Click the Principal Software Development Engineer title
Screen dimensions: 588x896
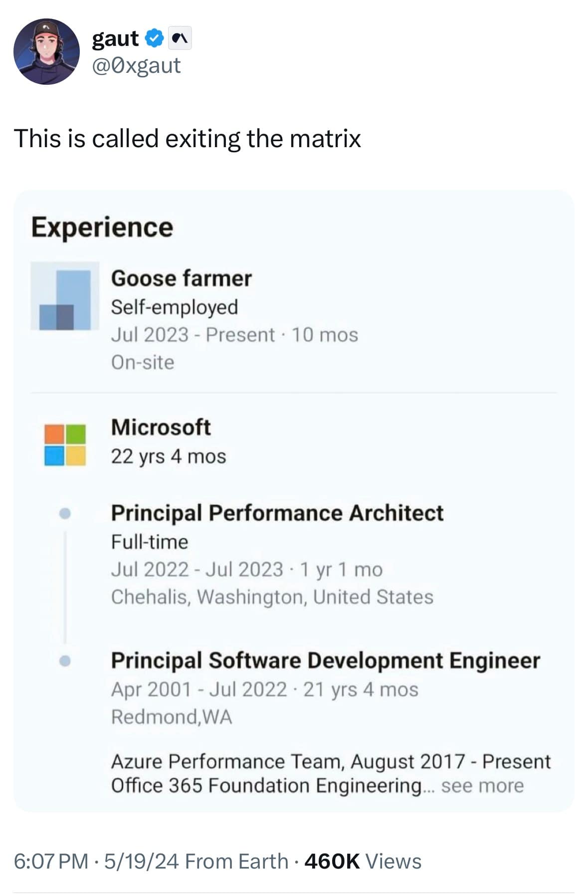pyautogui.click(x=325, y=660)
